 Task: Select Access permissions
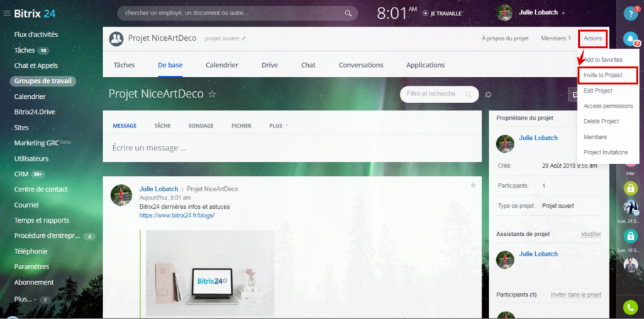(608, 106)
